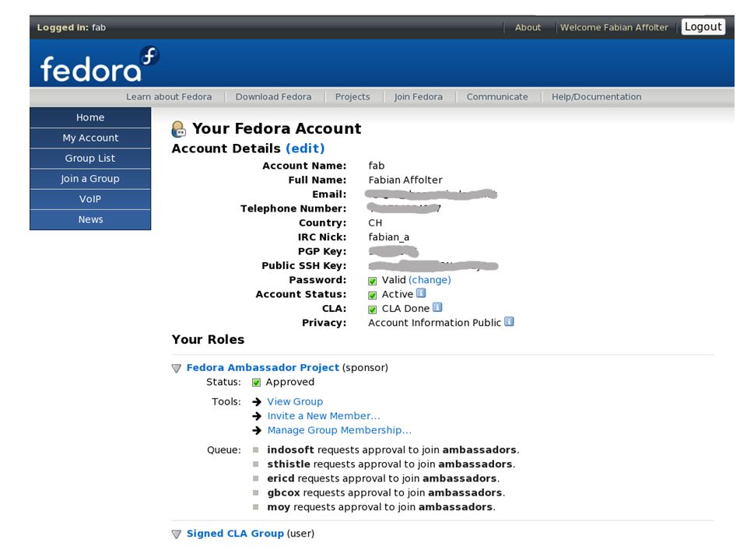Open the View Group link
This screenshot has width=747, height=560.
(295, 401)
